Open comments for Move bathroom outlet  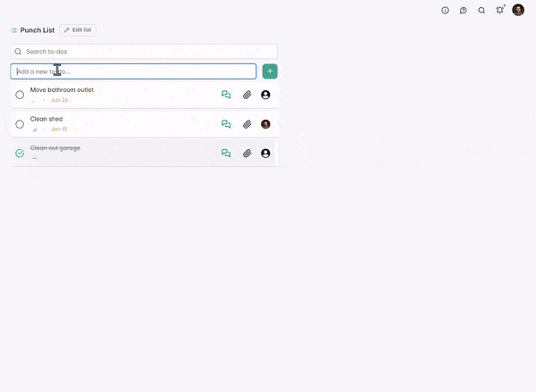226,95
